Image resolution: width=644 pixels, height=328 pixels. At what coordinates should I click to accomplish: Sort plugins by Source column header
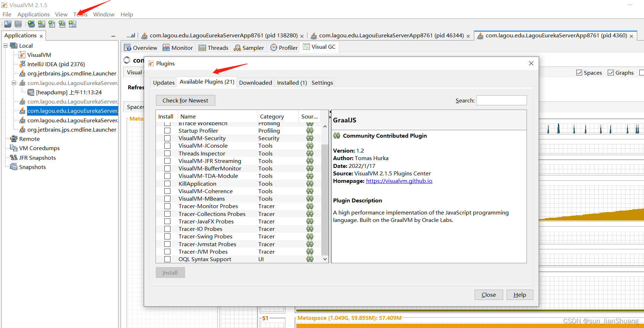pos(310,116)
